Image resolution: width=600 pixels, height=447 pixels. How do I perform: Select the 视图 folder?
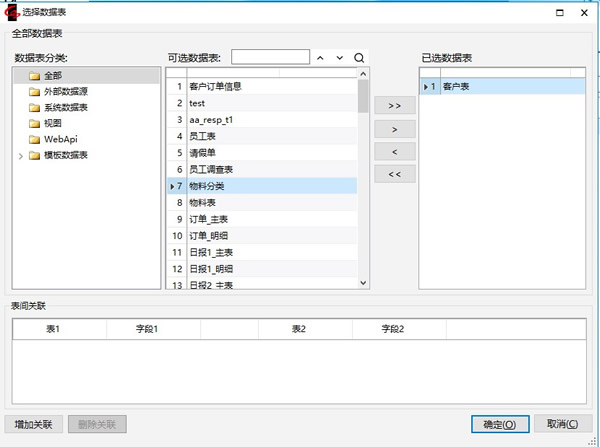pos(53,123)
